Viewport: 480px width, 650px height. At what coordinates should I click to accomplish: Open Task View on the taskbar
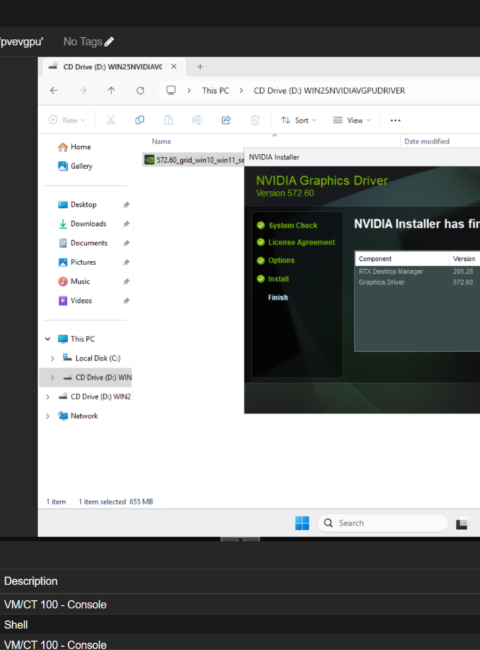[x=462, y=524]
